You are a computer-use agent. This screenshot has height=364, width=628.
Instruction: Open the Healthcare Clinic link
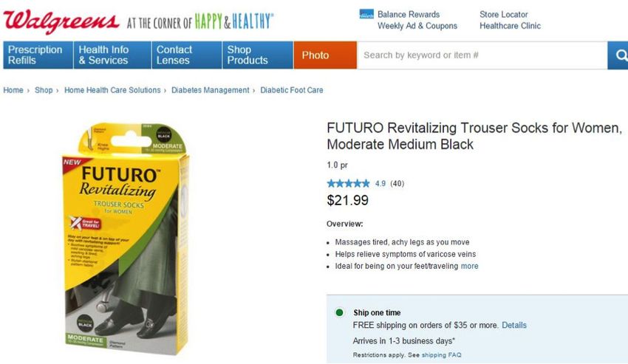(510, 26)
